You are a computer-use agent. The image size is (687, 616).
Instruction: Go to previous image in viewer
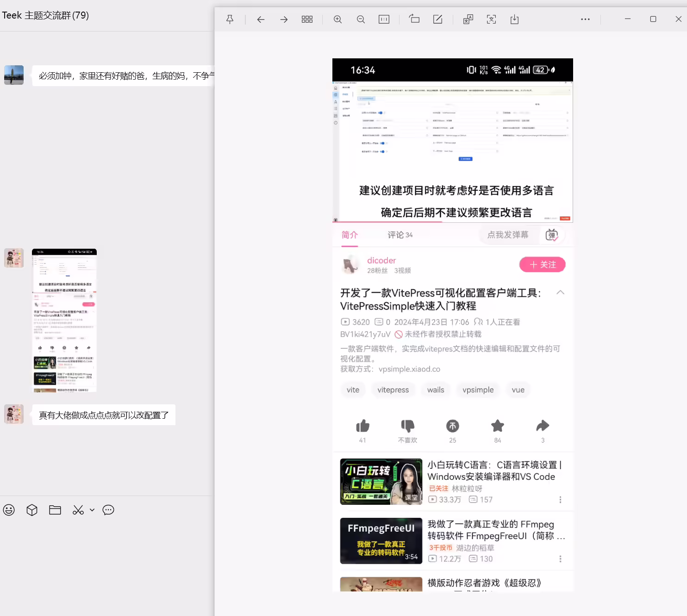tap(261, 19)
